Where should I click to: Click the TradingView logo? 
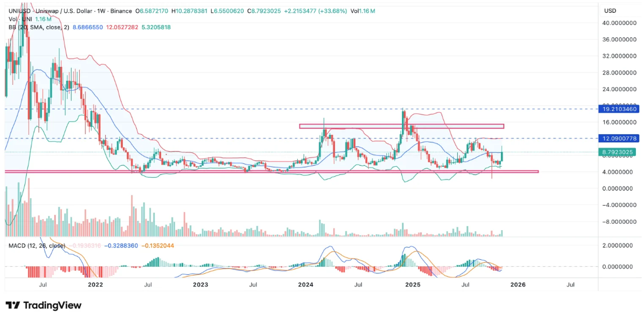tap(44, 305)
